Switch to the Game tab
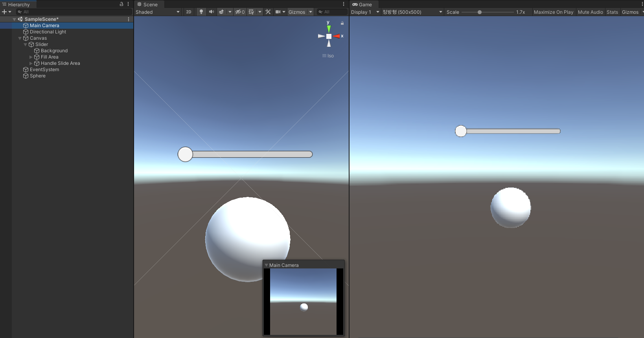The width and height of the screenshot is (644, 338). coord(363,4)
